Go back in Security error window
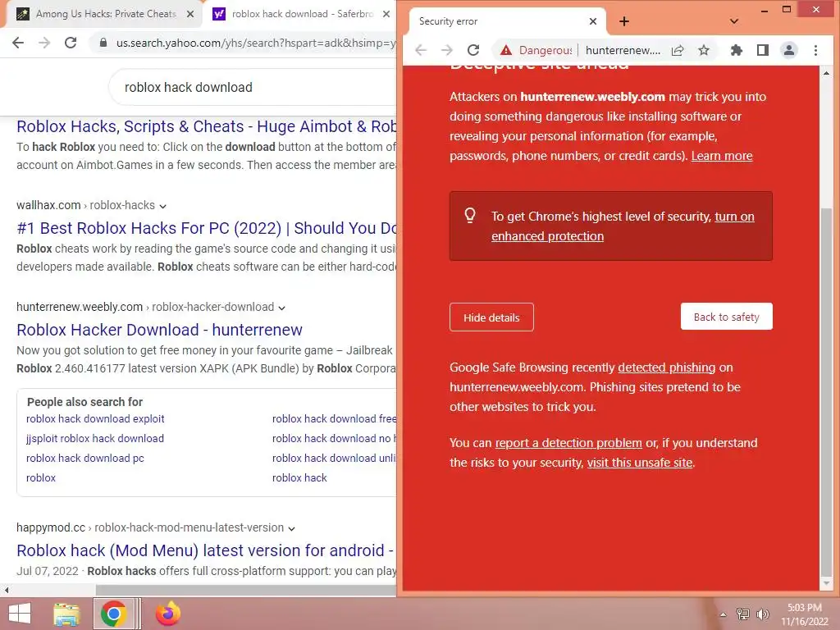This screenshot has height=630, width=840. pyautogui.click(x=421, y=50)
